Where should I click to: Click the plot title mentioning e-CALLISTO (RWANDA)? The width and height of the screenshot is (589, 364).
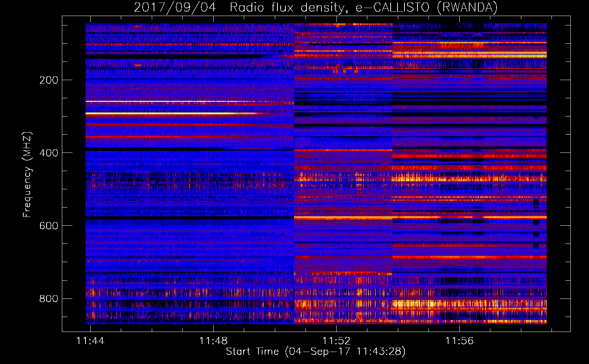[x=316, y=7]
